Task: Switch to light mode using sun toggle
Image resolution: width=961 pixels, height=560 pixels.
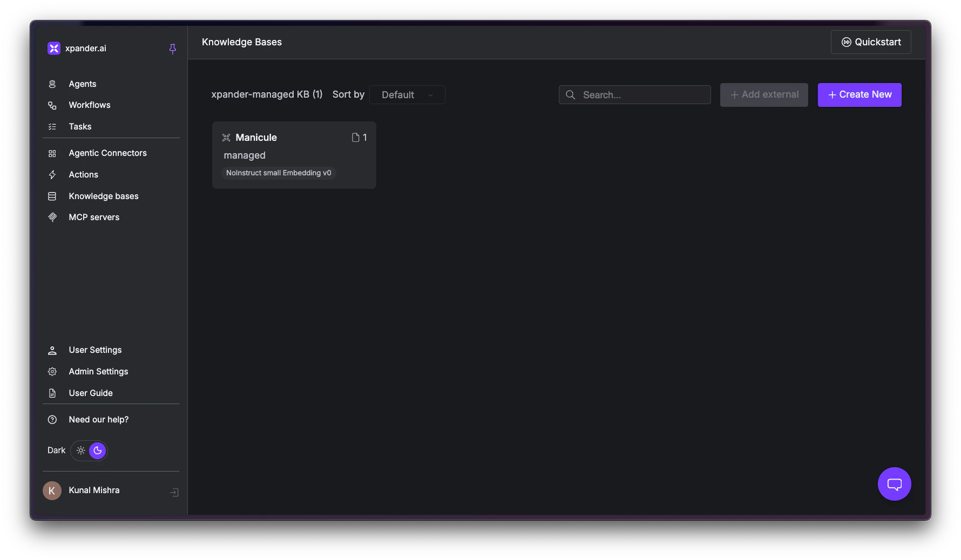Action: [x=81, y=450]
